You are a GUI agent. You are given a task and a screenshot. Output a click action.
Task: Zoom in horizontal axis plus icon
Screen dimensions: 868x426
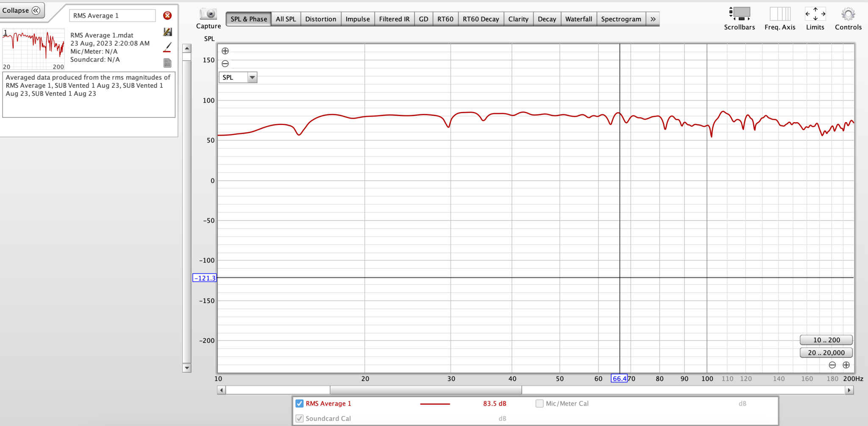click(846, 365)
